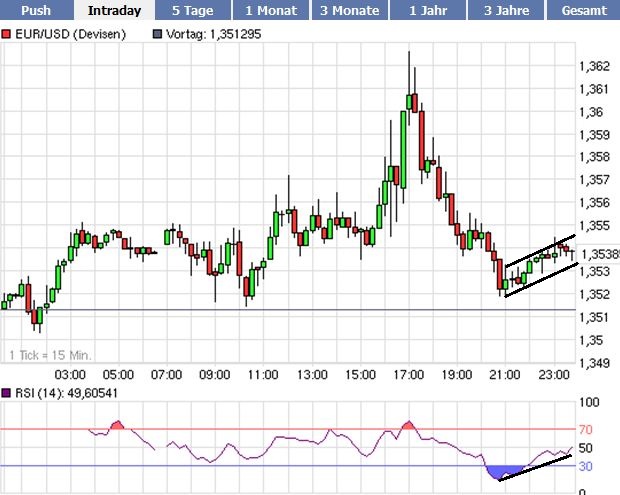620x495 pixels.
Task: Show the Gesamt timeframe tab
Action: pyautogui.click(x=584, y=10)
